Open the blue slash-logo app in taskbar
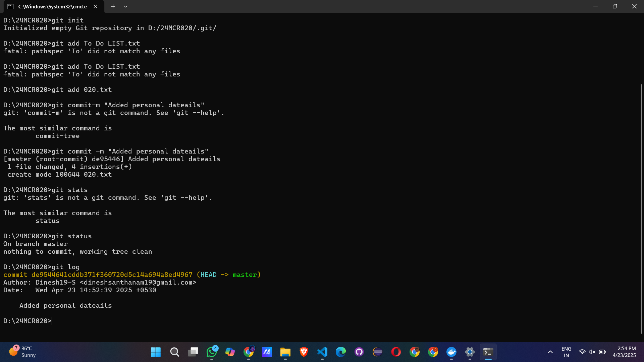This screenshot has width=644, height=362. point(267,352)
